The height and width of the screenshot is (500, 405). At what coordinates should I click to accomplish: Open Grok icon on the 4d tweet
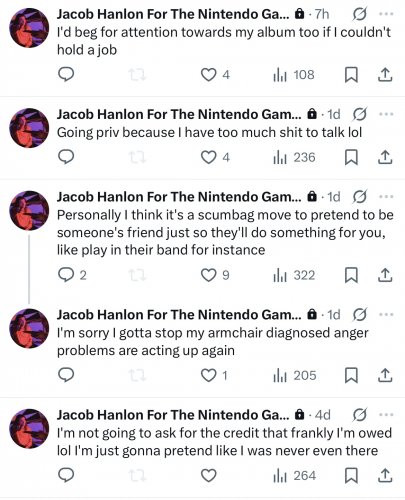tap(359, 415)
